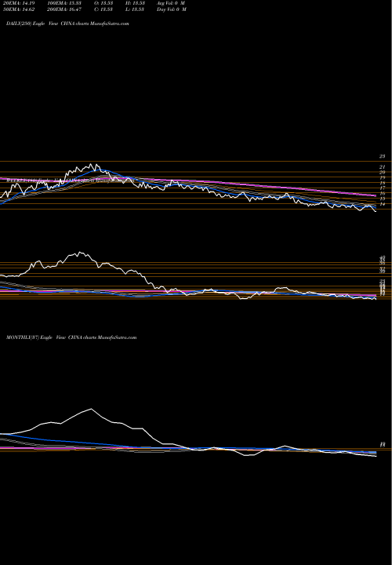Image resolution: width=392 pixels, height=565 pixels.
Task: Click the high price 'H:' value
Action: tap(134, 3)
